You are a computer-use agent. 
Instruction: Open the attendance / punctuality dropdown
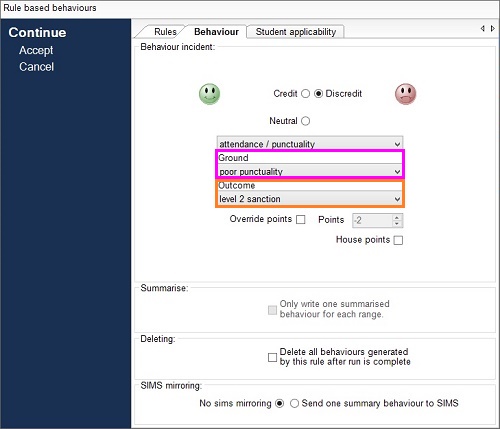[x=310, y=144]
